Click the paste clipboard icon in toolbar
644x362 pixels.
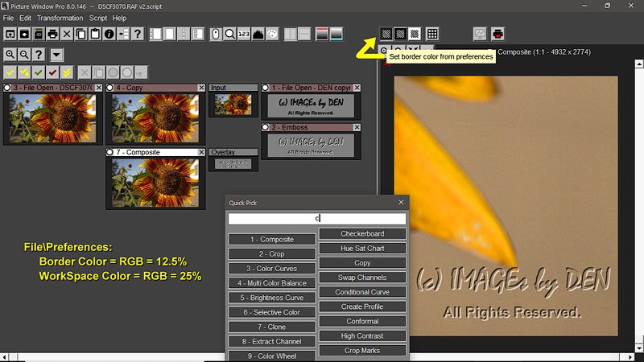click(95, 34)
